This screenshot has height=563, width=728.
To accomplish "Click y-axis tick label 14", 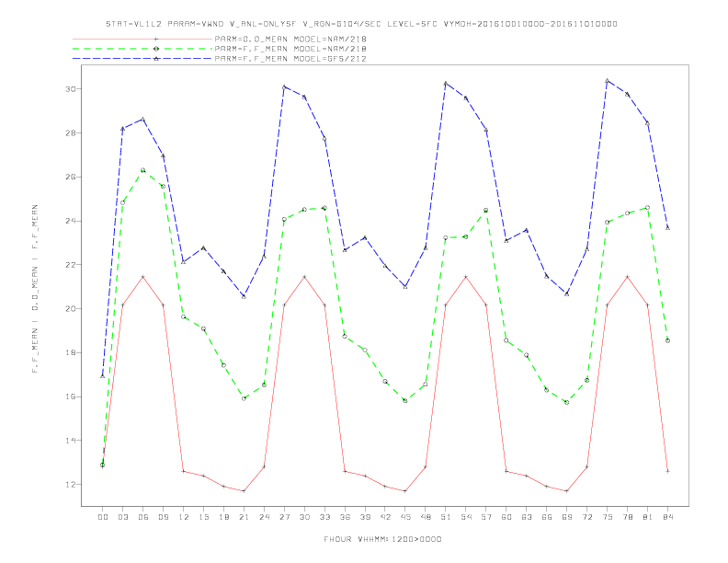I will (x=70, y=441).
